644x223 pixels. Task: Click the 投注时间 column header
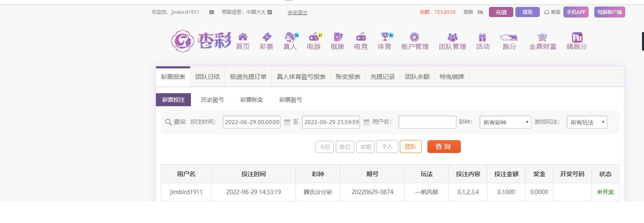click(253, 174)
